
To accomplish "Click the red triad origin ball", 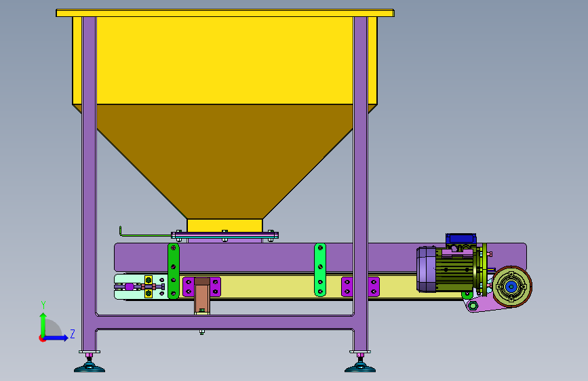I will pyautogui.click(x=42, y=338).
